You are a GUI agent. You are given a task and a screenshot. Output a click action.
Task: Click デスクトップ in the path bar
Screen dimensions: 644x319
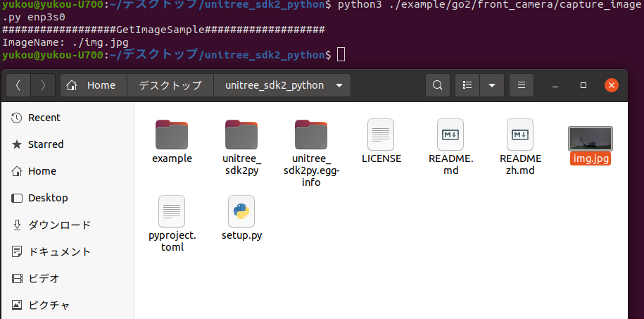click(x=170, y=85)
